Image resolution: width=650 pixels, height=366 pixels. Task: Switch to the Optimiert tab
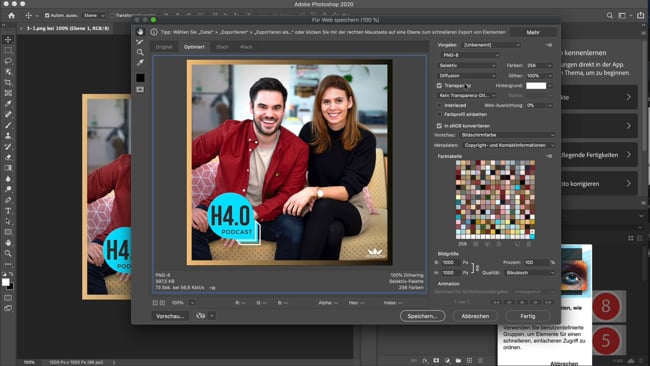pyautogui.click(x=194, y=47)
